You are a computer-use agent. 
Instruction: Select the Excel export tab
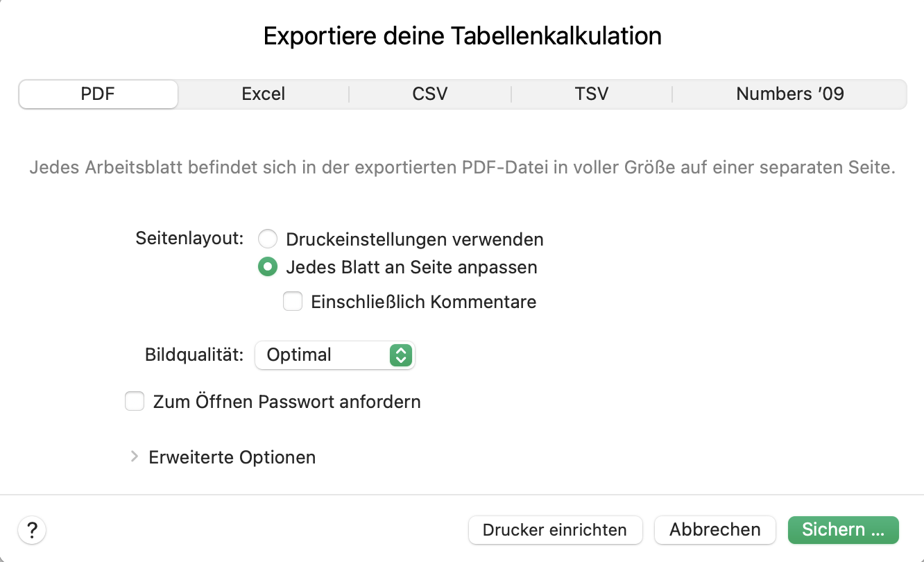point(264,94)
